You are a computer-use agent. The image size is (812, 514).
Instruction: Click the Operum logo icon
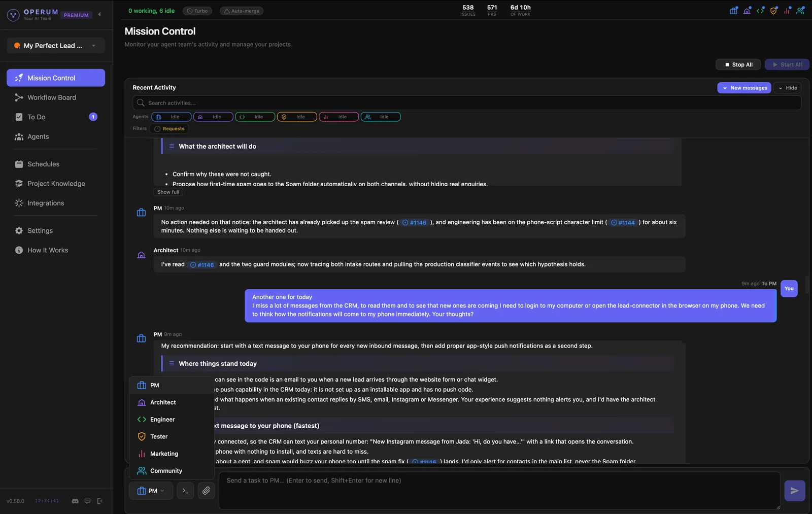(13, 15)
